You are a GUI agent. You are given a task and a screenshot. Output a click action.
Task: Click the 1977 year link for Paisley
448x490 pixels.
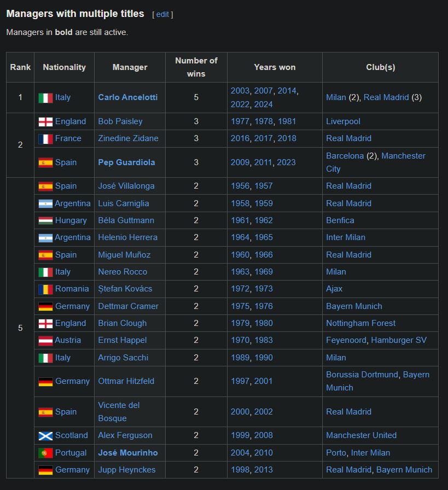240,121
